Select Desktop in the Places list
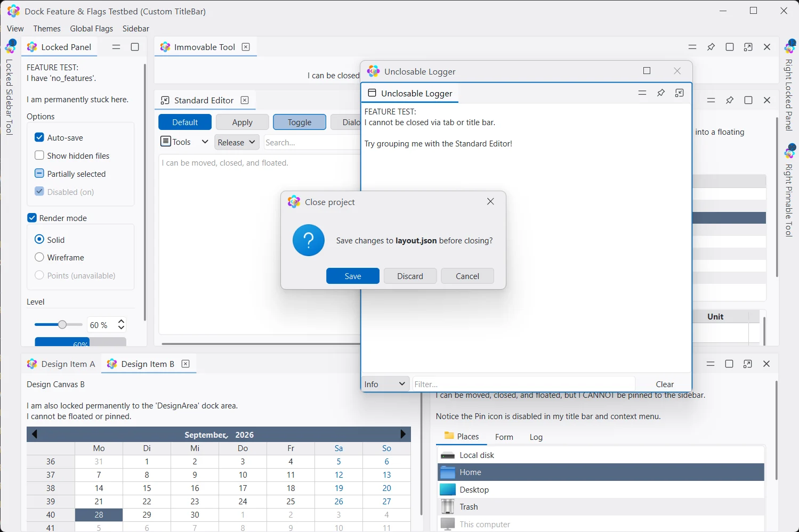The image size is (799, 532). pyautogui.click(x=601, y=489)
